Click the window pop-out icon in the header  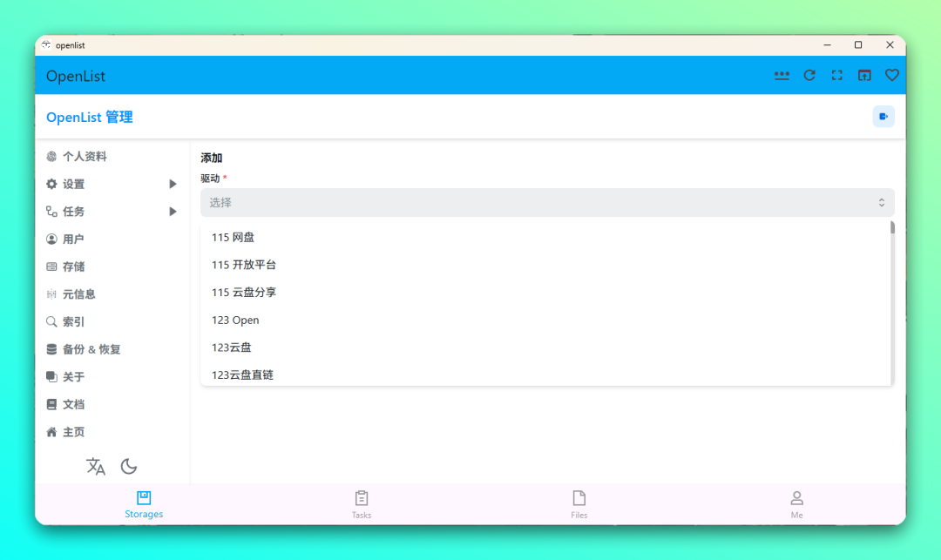click(x=864, y=76)
